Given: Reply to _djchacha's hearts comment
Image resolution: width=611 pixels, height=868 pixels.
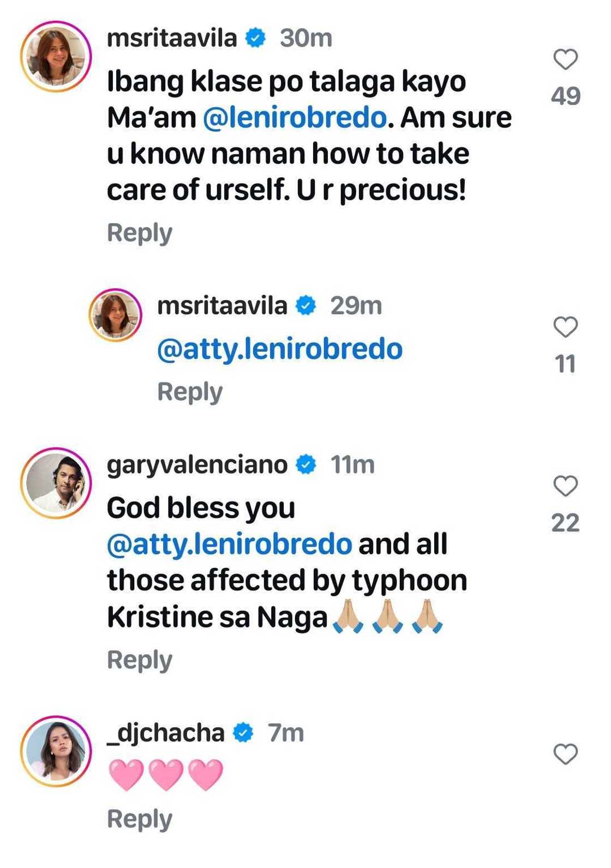Looking at the screenshot, I should 140,819.
